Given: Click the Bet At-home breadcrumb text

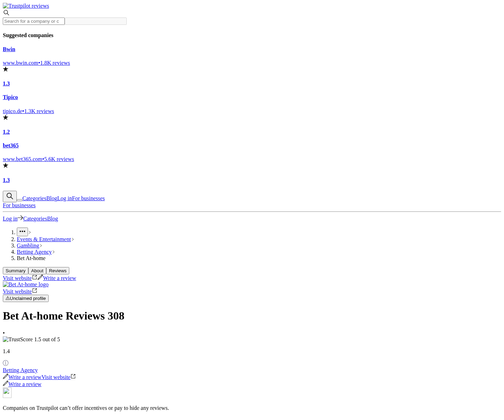Looking at the screenshot, I should (31, 258).
